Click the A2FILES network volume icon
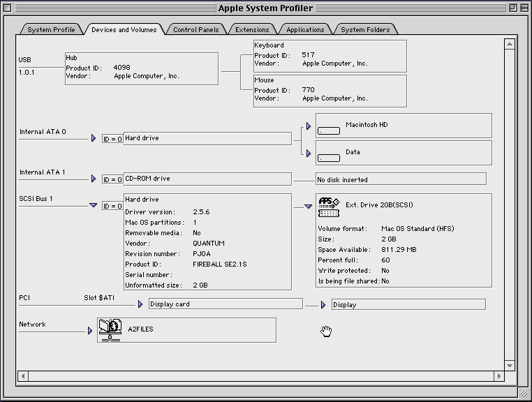Screen dimensions: 532x402 110,329
